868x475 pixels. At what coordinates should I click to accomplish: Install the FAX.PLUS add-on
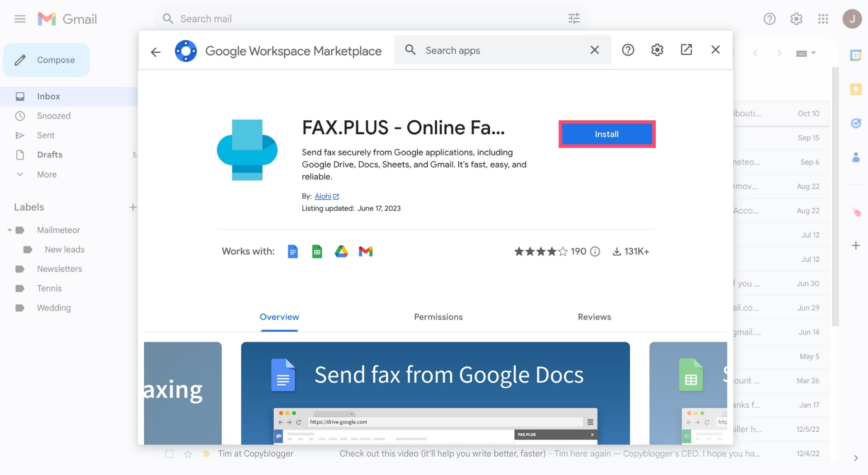point(607,134)
